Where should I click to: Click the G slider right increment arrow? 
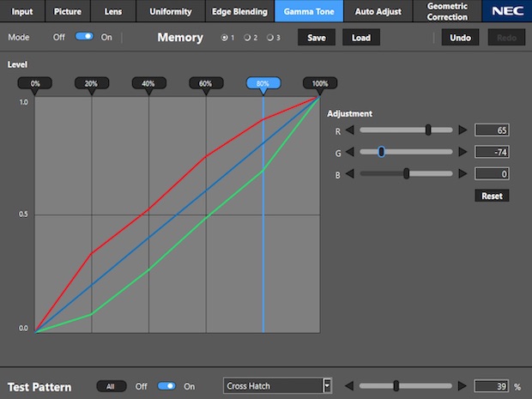coord(463,152)
